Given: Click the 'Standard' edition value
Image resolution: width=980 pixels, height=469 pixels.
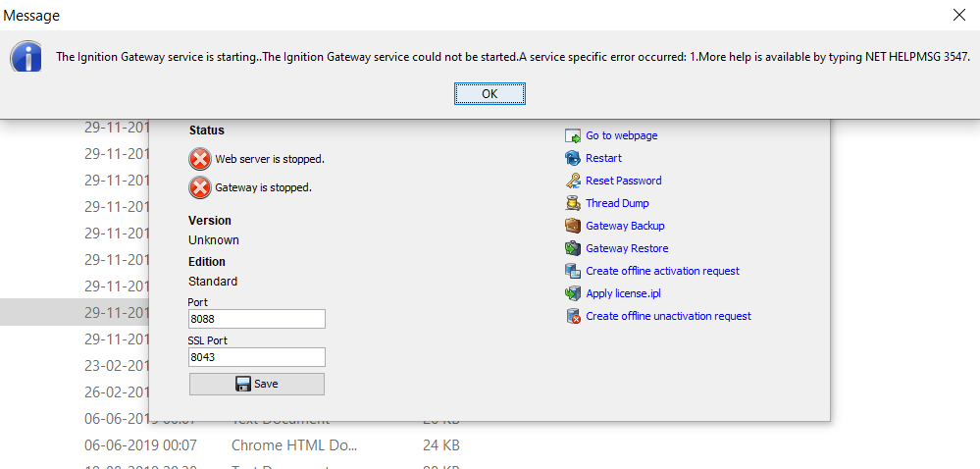Looking at the screenshot, I should click(213, 282).
